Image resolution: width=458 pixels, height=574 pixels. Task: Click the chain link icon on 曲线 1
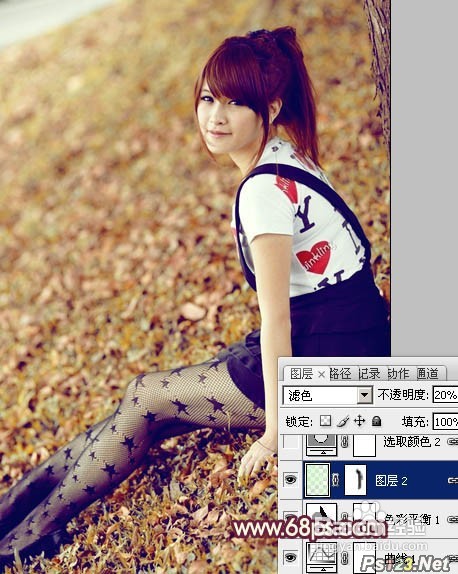point(345,558)
